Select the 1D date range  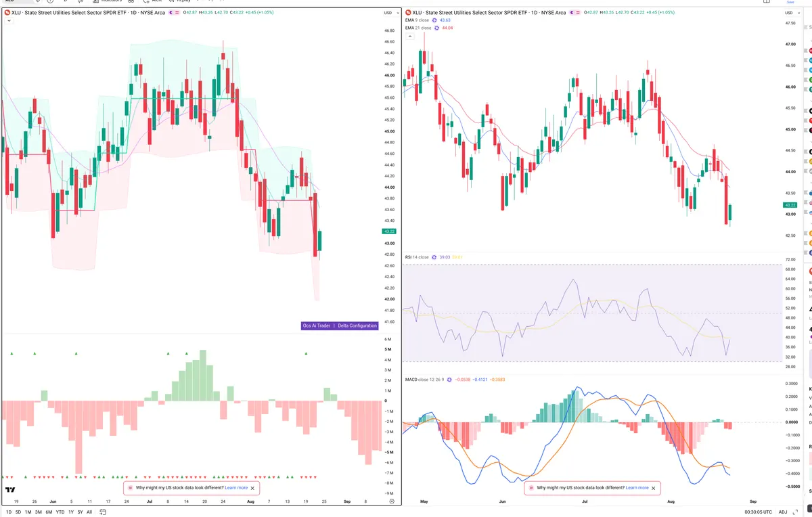[x=8, y=512]
